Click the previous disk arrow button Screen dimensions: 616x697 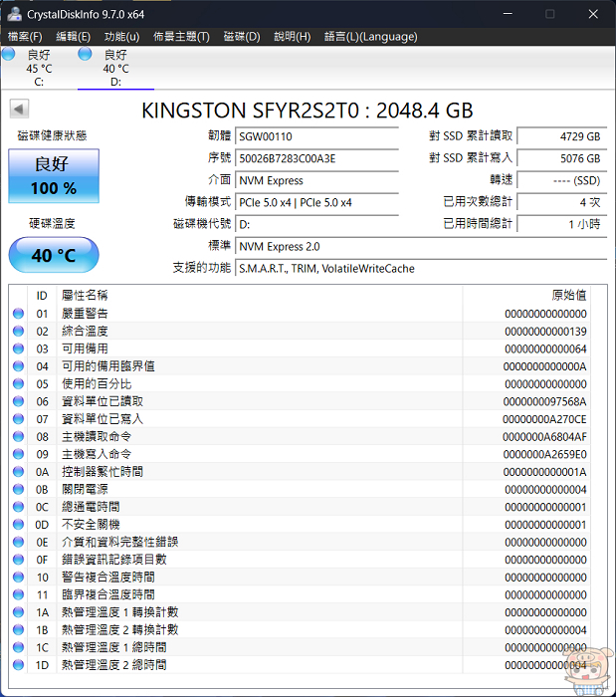[18, 109]
